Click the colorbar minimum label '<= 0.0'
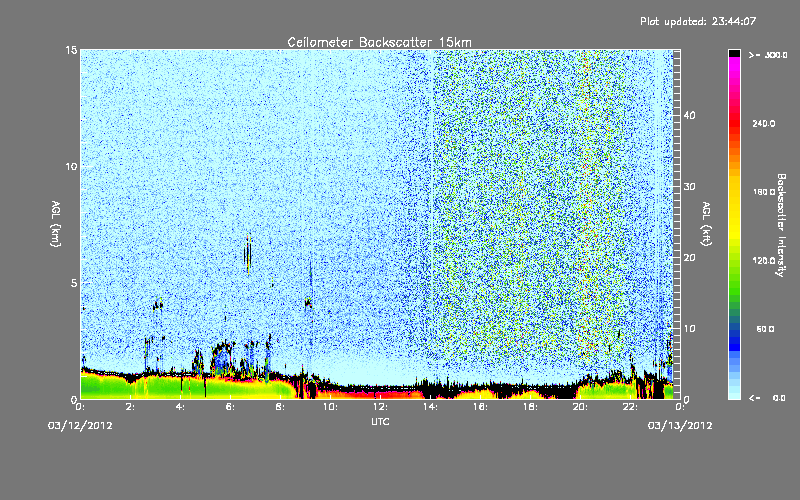Viewport: 800px width, 500px height. coord(767,398)
